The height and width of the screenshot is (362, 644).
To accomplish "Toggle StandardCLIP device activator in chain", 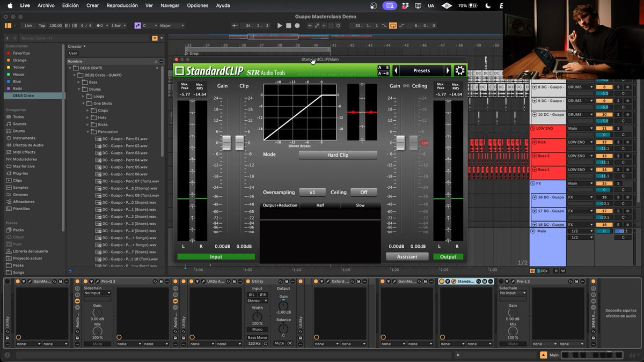I will [x=442, y=282].
